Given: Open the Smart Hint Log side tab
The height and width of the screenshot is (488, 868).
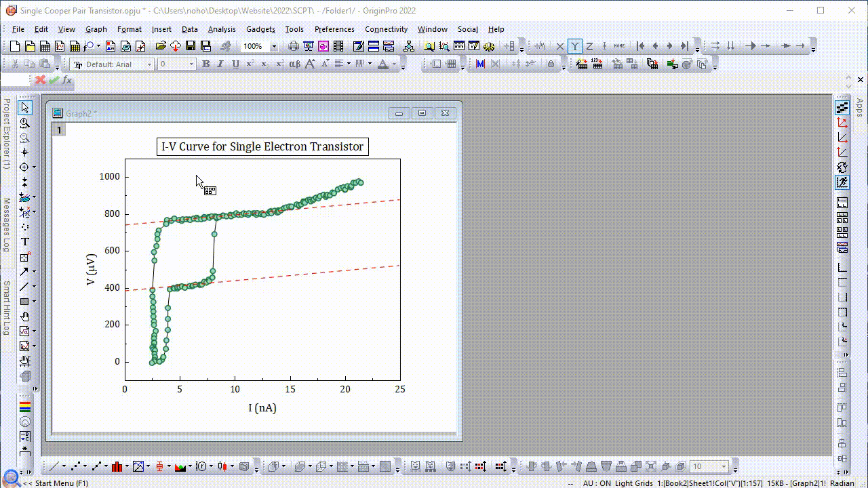Looking at the screenshot, I should click(x=6, y=308).
